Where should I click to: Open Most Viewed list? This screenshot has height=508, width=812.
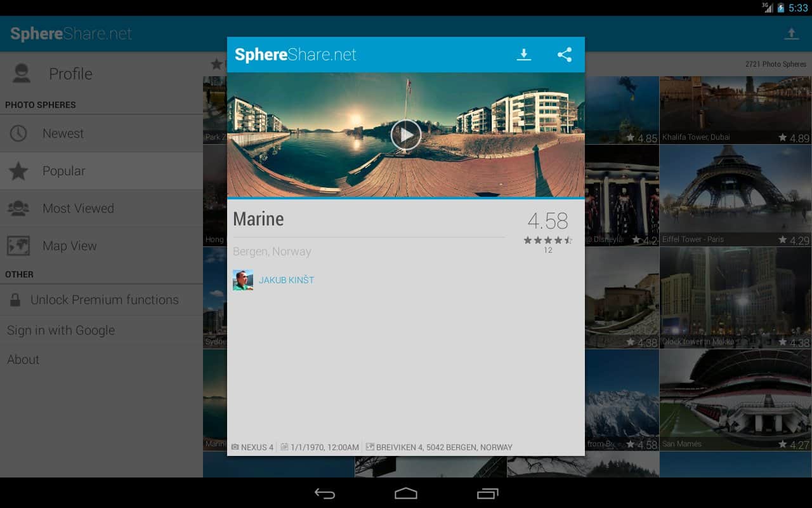[x=78, y=208]
